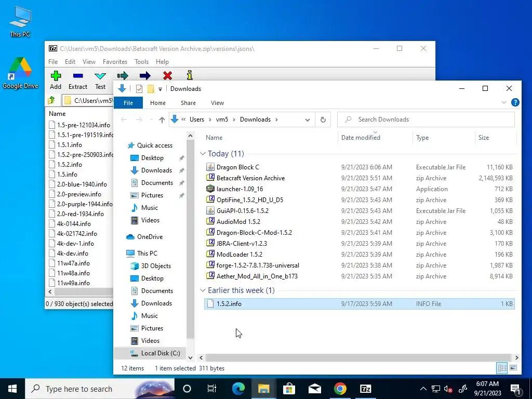Open Google Chrome from the taskbar
This screenshot has height=399, width=532.
(340, 389)
